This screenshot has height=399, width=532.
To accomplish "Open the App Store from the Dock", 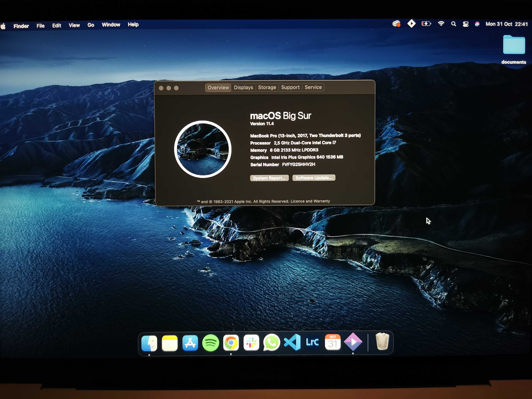I will [190, 343].
